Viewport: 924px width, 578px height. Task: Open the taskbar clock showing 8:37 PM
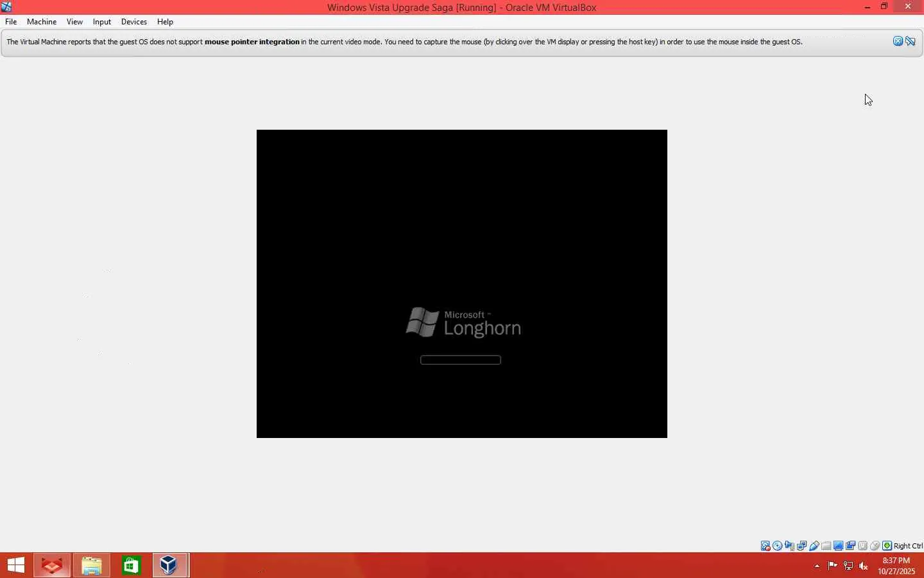pos(896,566)
